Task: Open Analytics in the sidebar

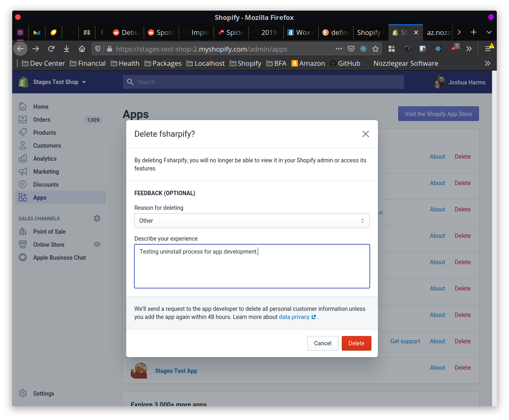Action: [x=45, y=159]
